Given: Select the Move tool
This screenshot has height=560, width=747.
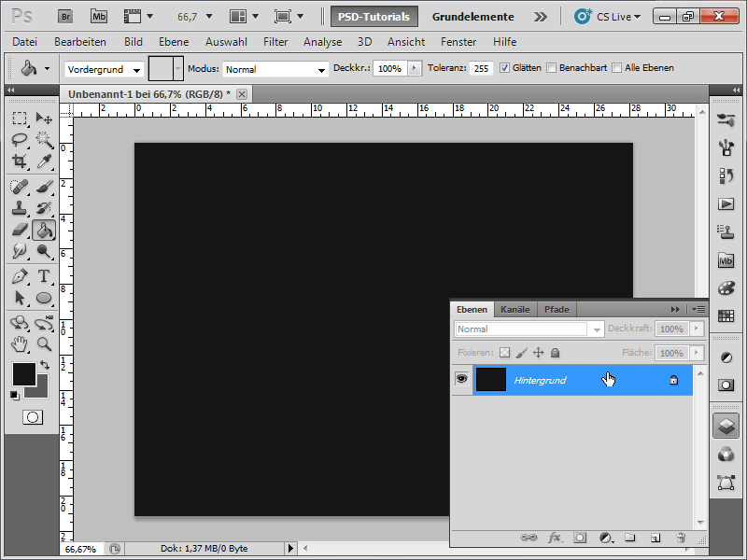Looking at the screenshot, I should [x=44, y=119].
